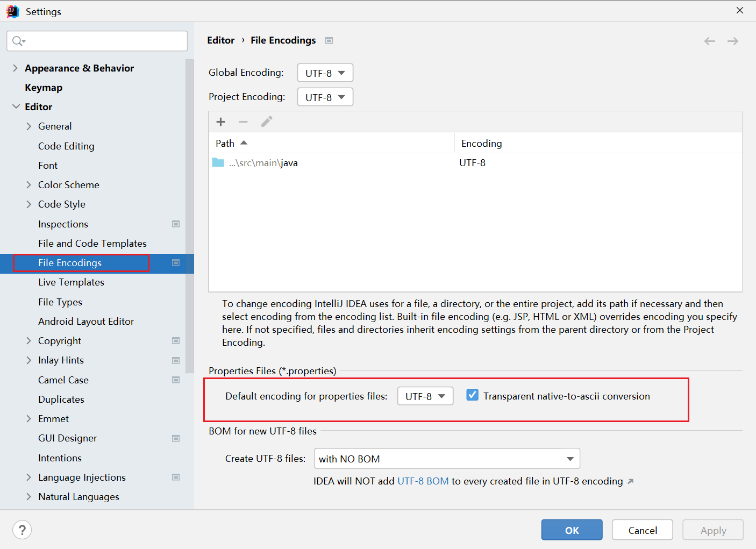Disable Transparent native-to-ascii conversion checkbox
Screen dimensions: 756x549
click(472, 395)
